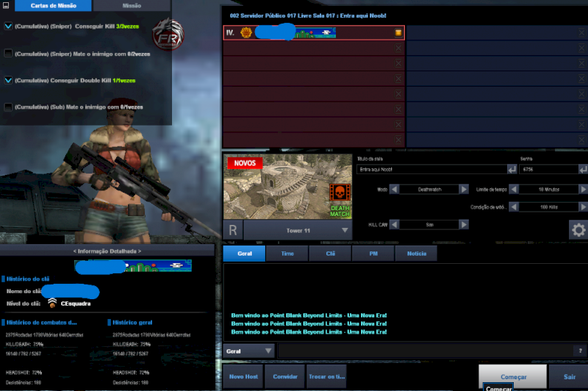588x391 pixels.
Task: Select the Notícia chat tab
Action: [x=416, y=254]
